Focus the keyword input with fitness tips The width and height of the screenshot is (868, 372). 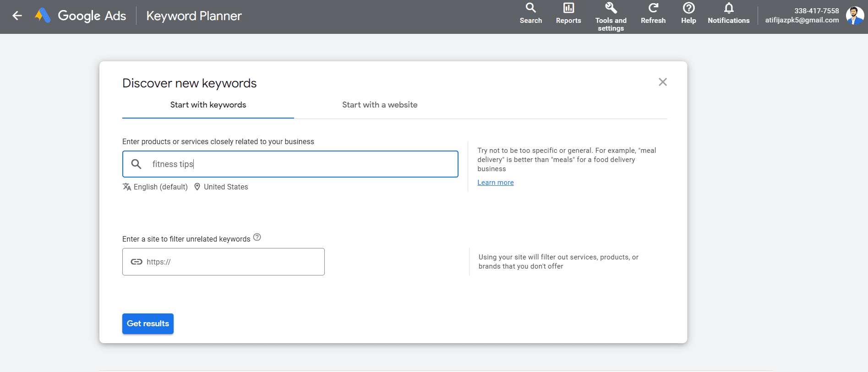(x=290, y=164)
